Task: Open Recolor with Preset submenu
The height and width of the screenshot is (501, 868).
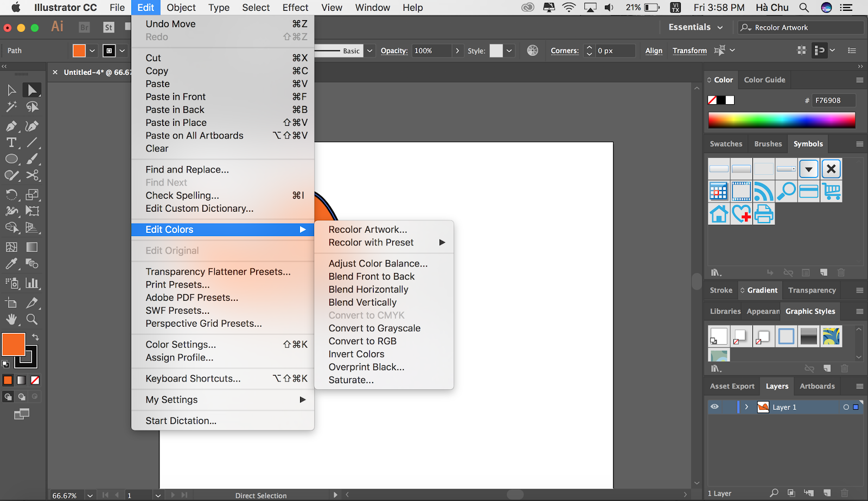Action: tap(384, 243)
